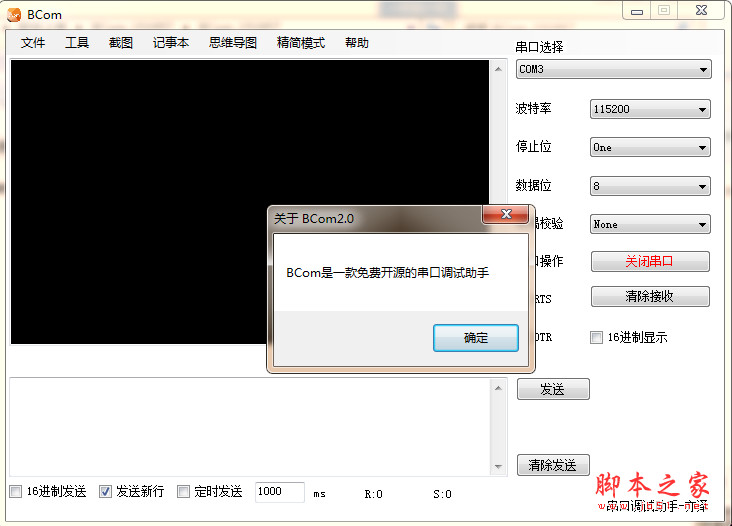Click the 清除发送 button
This screenshot has height=526, width=732.
(x=553, y=465)
